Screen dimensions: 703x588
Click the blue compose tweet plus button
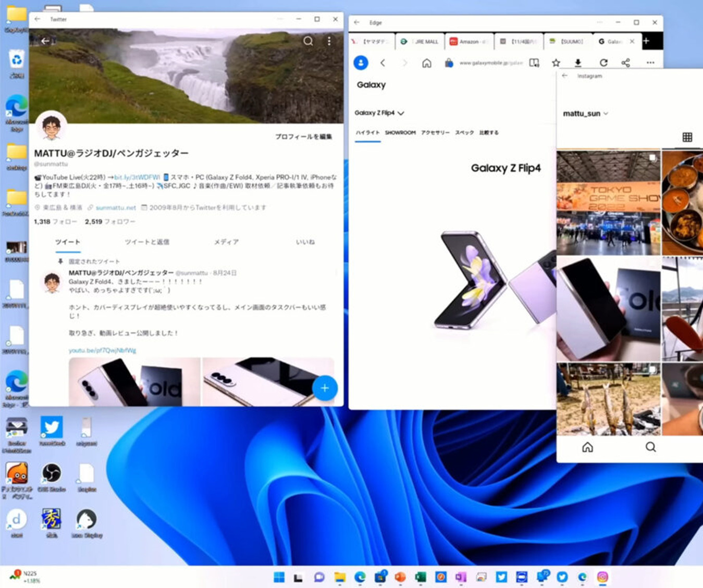(325, 388)
